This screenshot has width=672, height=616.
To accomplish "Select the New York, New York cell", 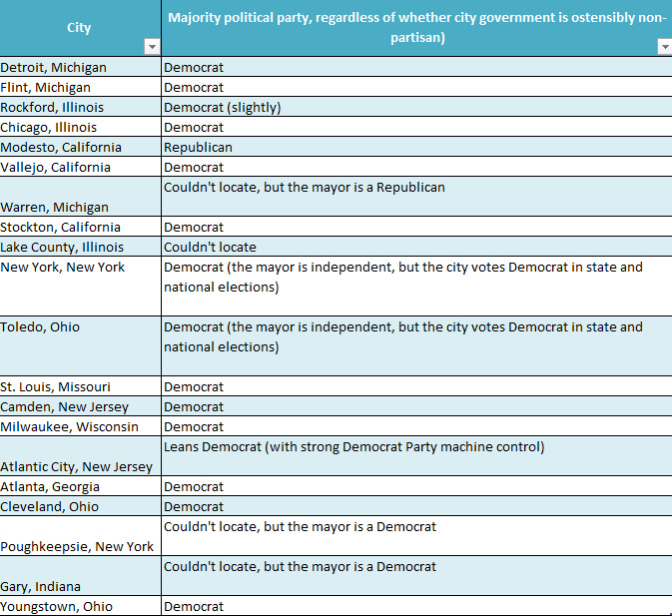I will tap(80, 287).
